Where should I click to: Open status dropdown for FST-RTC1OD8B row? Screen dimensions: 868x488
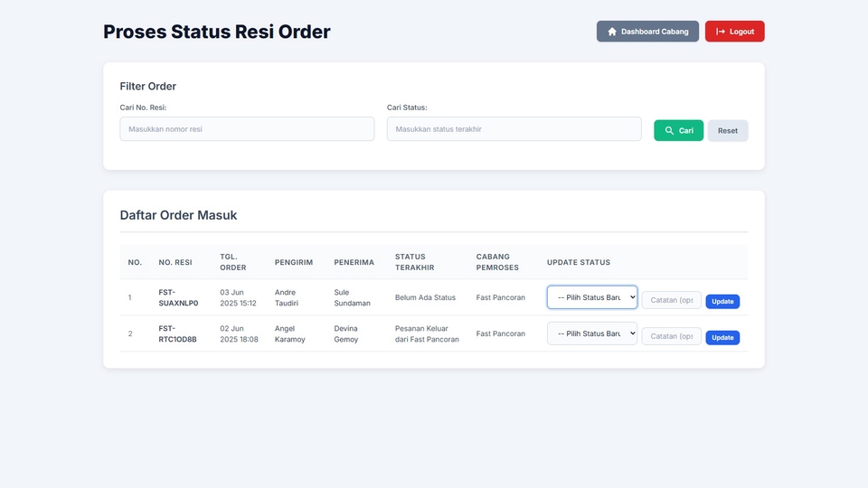tap(591, 333)
